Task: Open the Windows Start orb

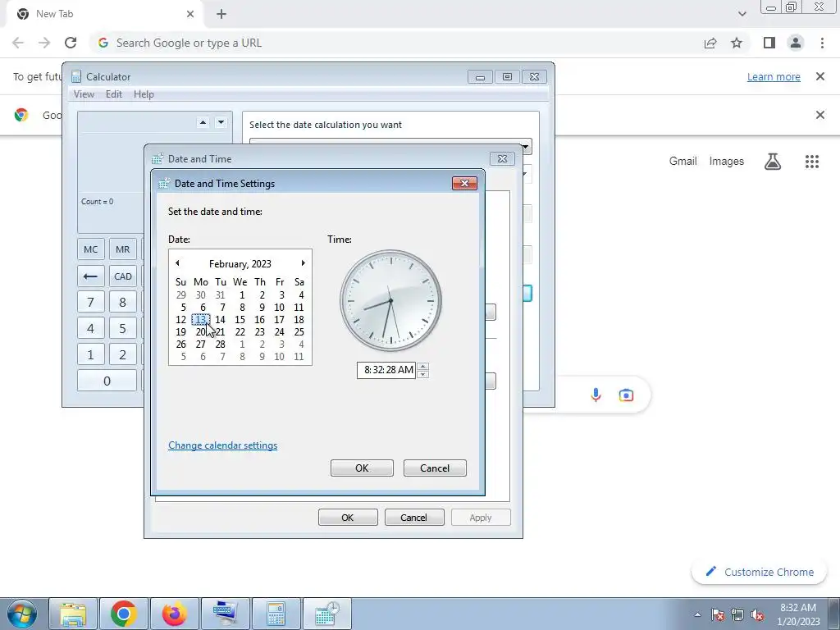Action: (21, 614)
